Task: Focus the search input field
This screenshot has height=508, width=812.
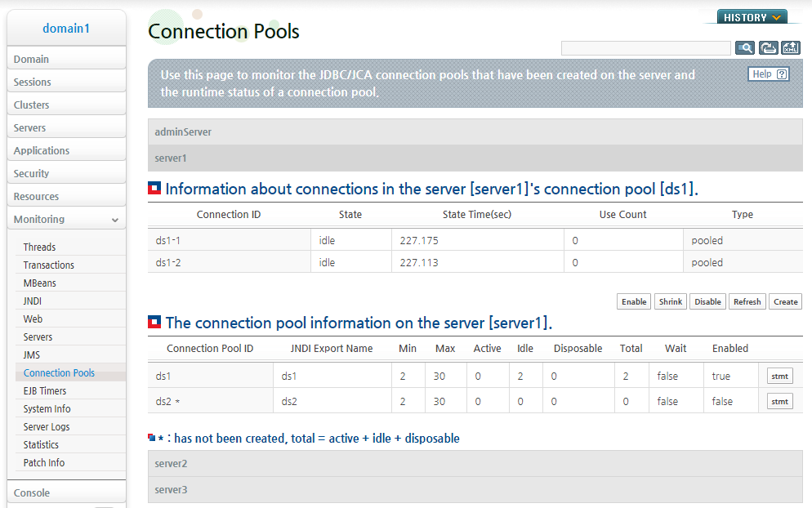Action: point(646,48)
